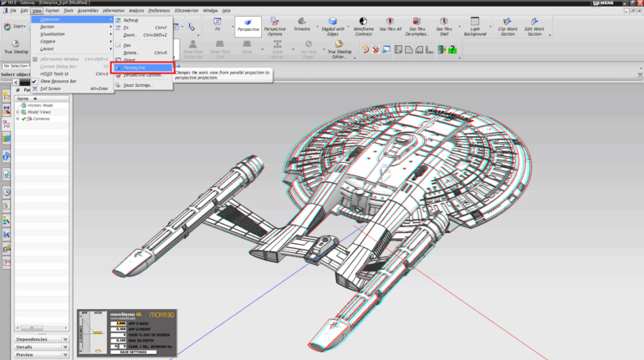Click the navigator horizontal scrollbar thumb
Viewport: 644px width, 360px height.
pos(31,328)
